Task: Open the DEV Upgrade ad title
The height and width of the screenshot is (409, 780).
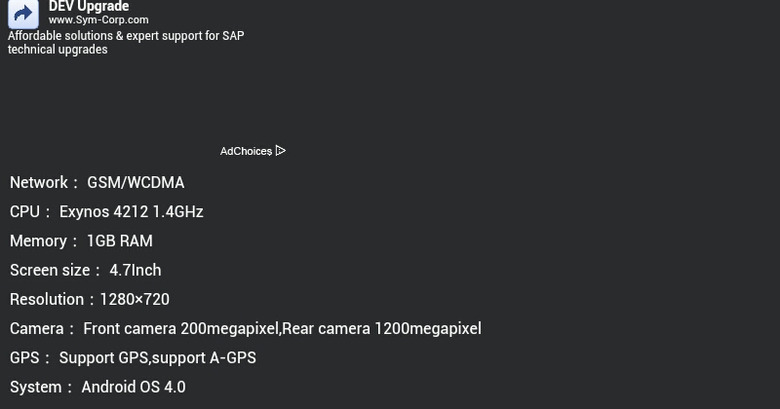Action: [89, 6]
